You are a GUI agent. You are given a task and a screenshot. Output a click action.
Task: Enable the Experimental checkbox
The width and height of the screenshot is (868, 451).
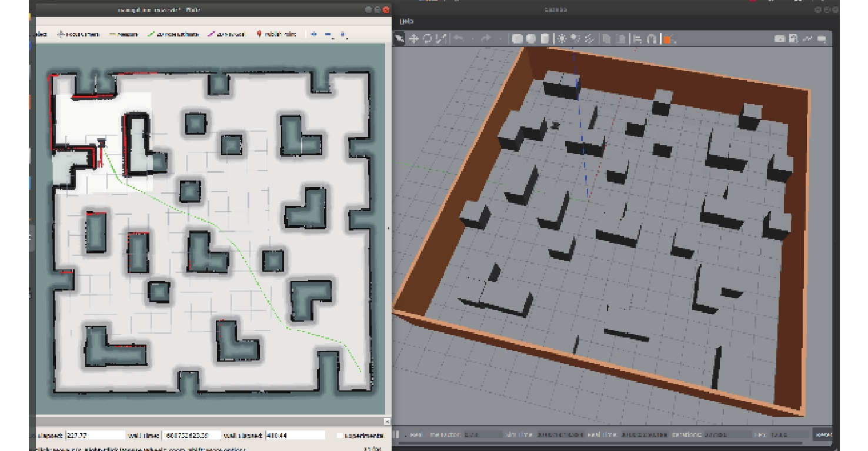tap(340, 436)
